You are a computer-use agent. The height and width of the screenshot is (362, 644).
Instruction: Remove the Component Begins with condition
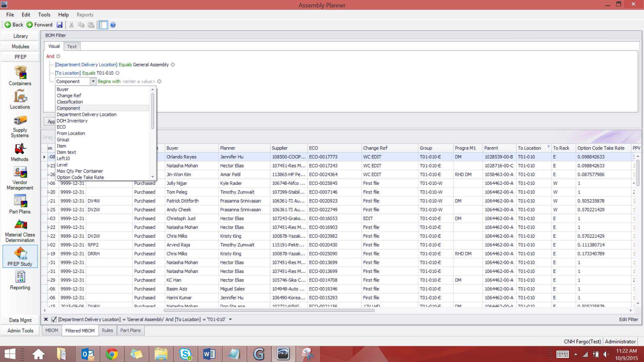159,81
